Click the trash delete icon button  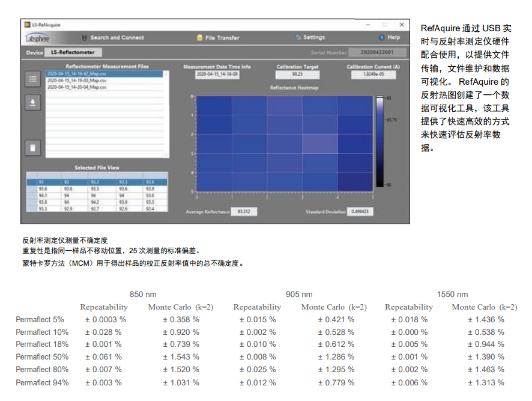(x=33, y=148)
